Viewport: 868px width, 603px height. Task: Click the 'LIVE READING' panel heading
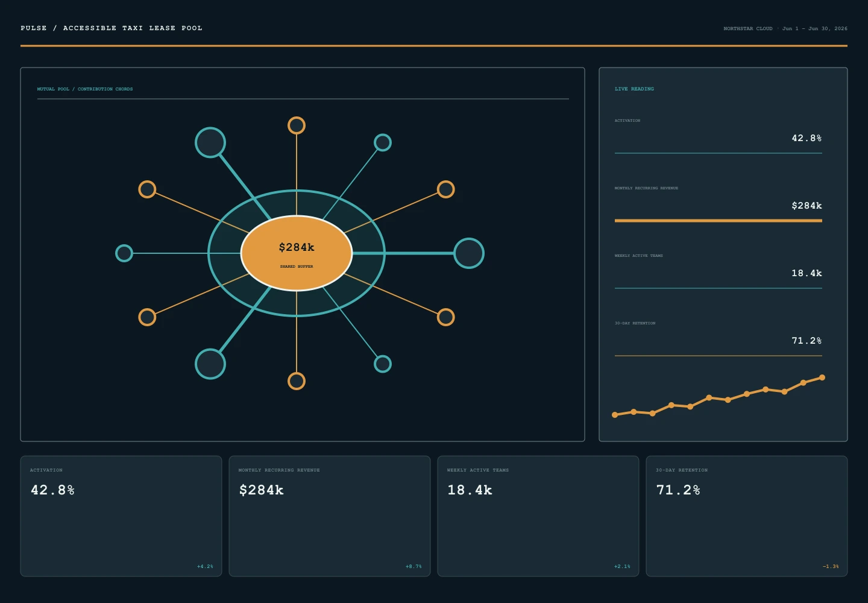coord(634,89)
